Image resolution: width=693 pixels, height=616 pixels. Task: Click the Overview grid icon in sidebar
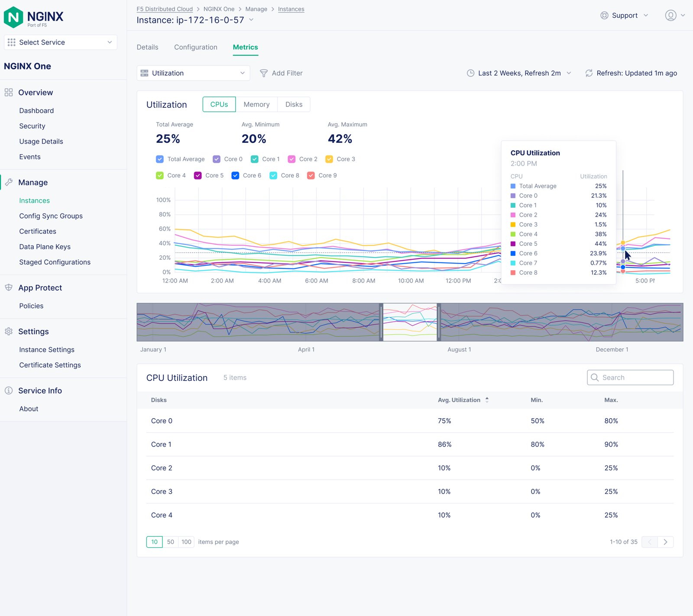click(9, 93)
